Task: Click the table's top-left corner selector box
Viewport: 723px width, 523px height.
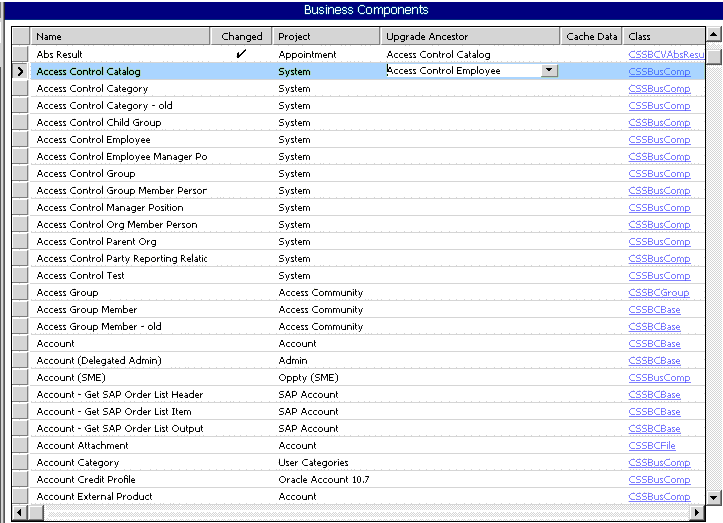Action: coord(20,36)
